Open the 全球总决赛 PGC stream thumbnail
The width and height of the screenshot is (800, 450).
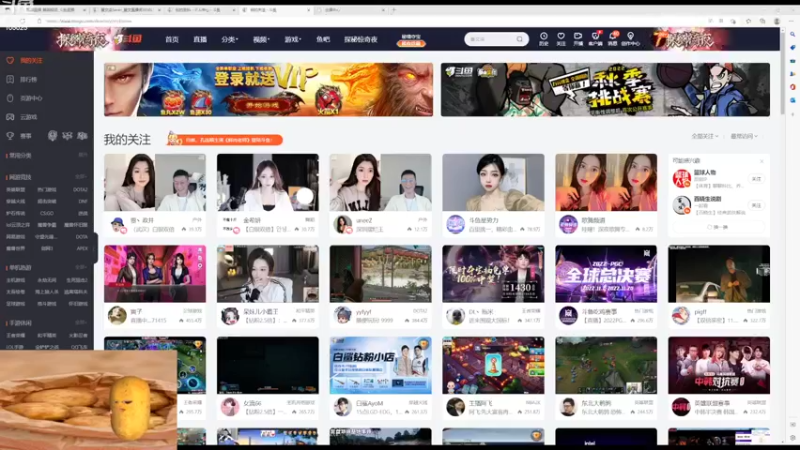click(x=606, y=273)
